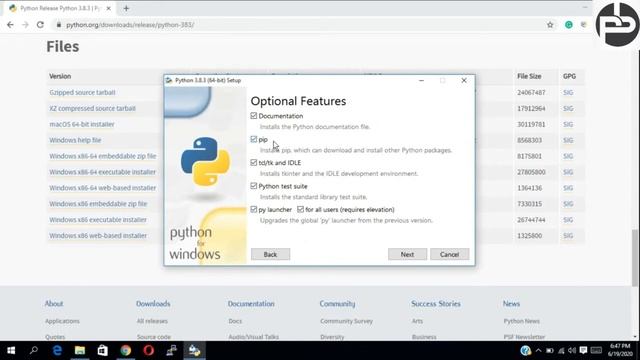Open Windows help file link
Image resolution: width=640 pixels, height=360 pixels.
75,140
